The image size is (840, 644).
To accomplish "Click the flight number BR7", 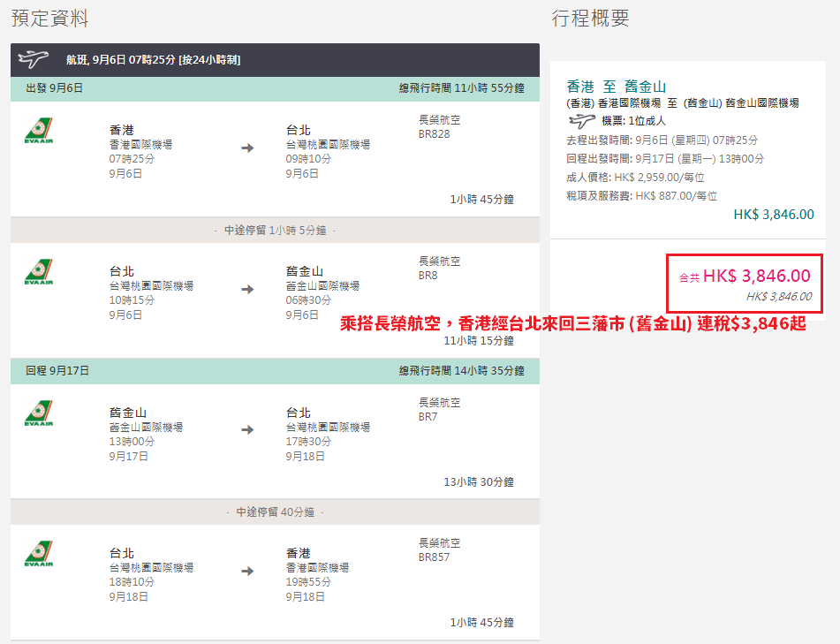I will pyautogui.click(x=428, y=417).
